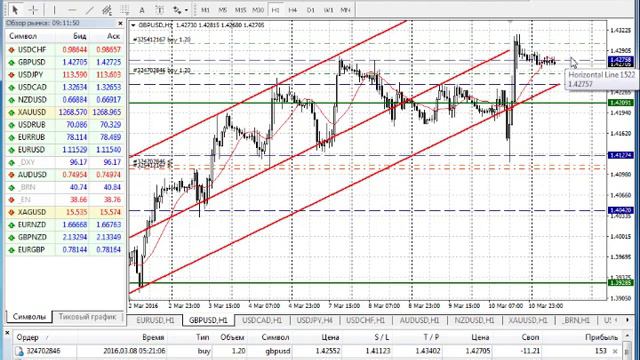Switch chart to M30 timeframe
Viewport: 640px width, 360px height.
coord(258,9)
